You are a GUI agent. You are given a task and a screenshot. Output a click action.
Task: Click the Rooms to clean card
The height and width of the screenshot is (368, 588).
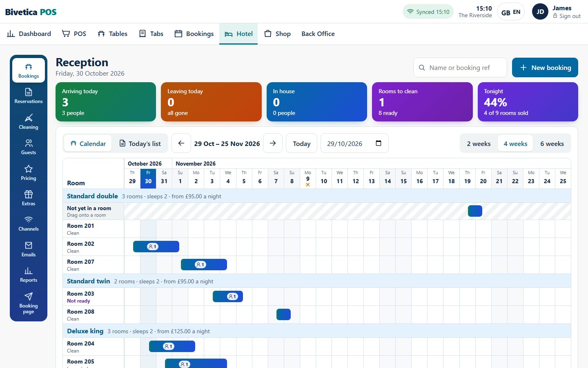pyautogui.click(x=422, y=102)
